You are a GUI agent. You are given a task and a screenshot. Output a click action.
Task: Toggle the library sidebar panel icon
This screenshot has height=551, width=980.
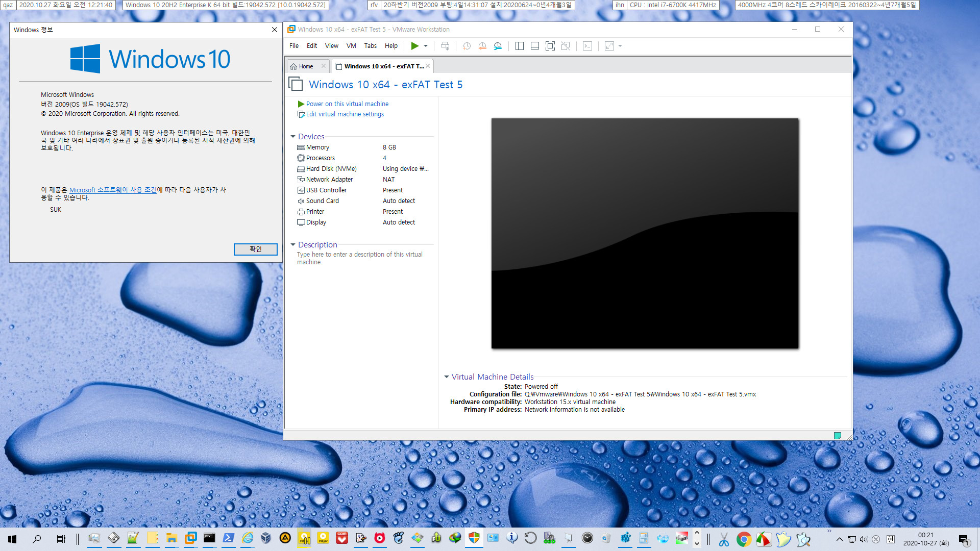click(520, 46)
